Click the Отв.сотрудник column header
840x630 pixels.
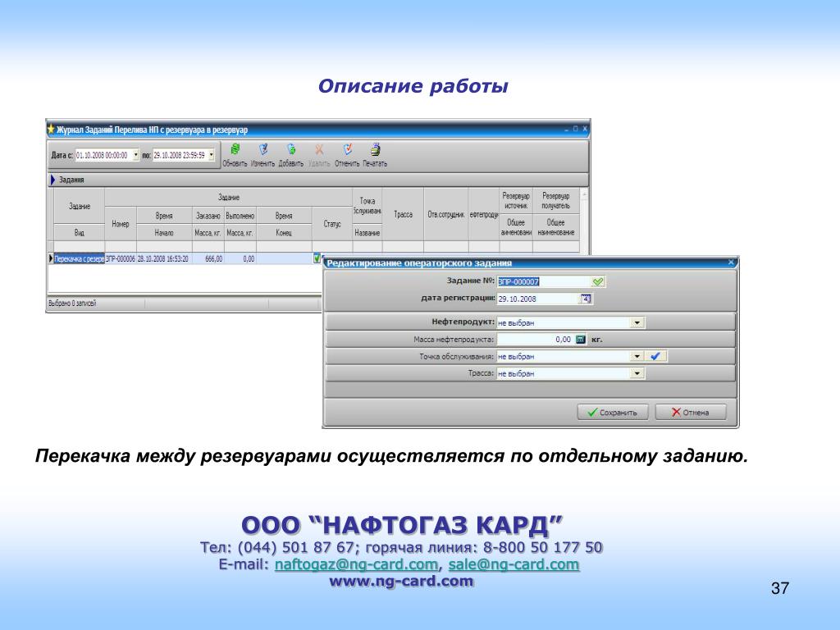pos(445,214)
